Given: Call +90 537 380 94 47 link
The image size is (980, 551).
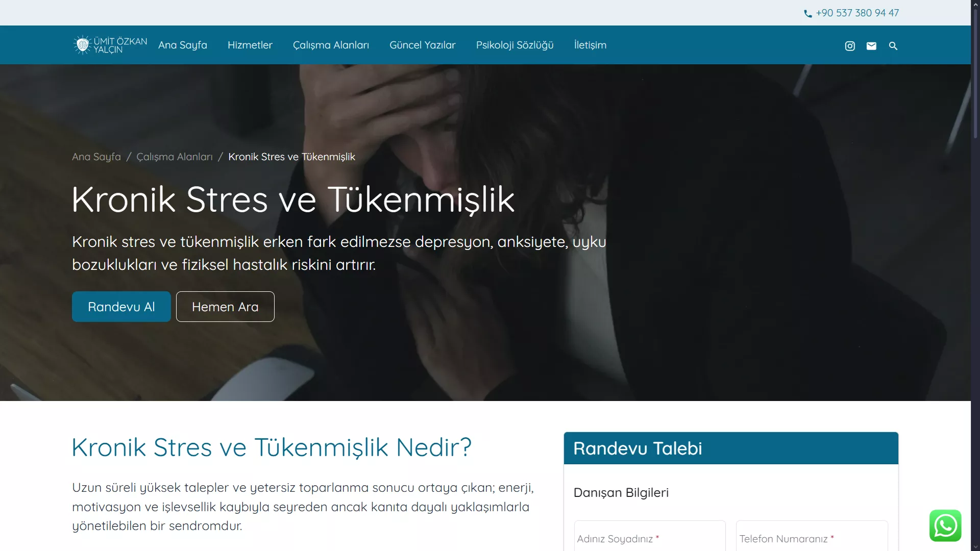Looking at the screenshot, I should [857, 13].
